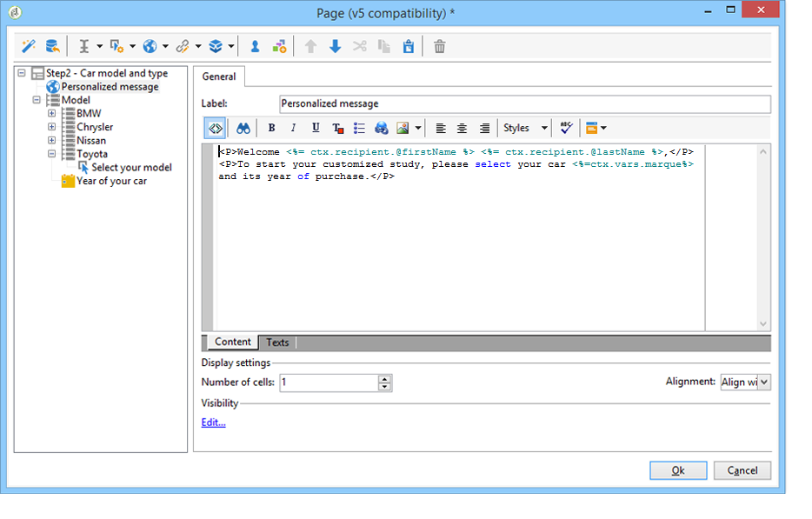Click the spell check icon

566,128
